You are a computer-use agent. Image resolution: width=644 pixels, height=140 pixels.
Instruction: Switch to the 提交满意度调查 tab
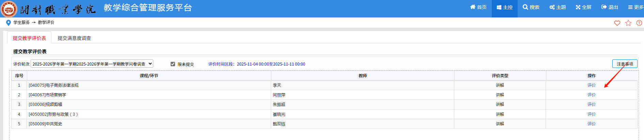[x=74, y=38]
